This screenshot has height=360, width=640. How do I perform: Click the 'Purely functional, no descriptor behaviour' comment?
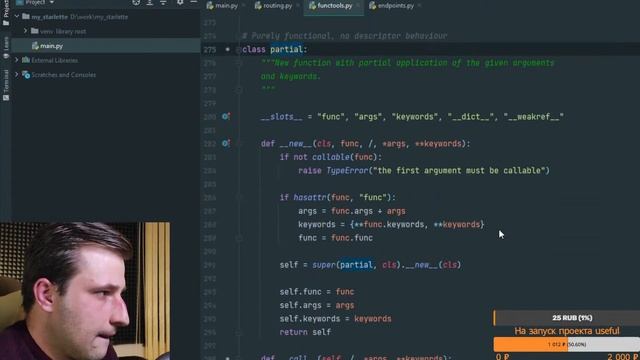point(344,36)
